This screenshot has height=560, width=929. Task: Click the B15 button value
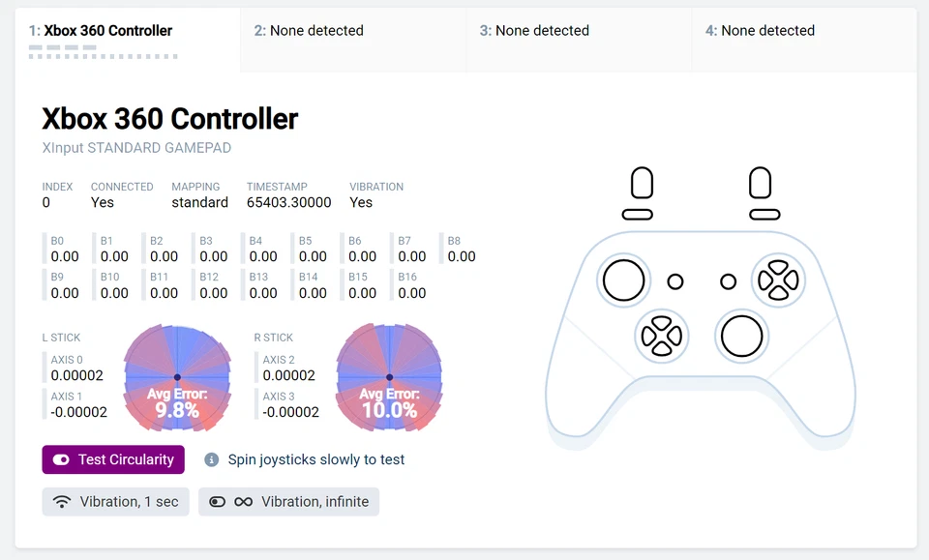tap(363, 293)
